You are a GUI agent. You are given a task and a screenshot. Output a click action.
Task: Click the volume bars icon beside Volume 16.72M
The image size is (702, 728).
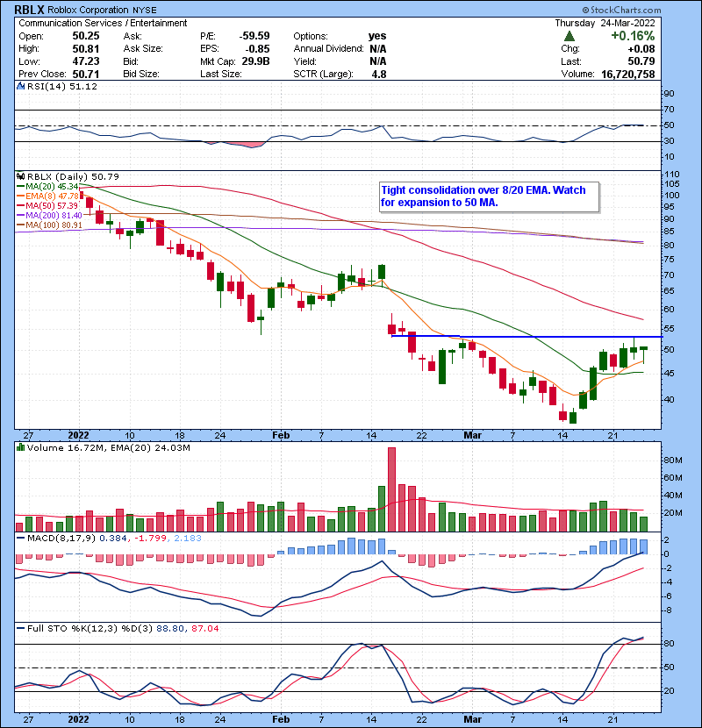click(x=20, y=448)
